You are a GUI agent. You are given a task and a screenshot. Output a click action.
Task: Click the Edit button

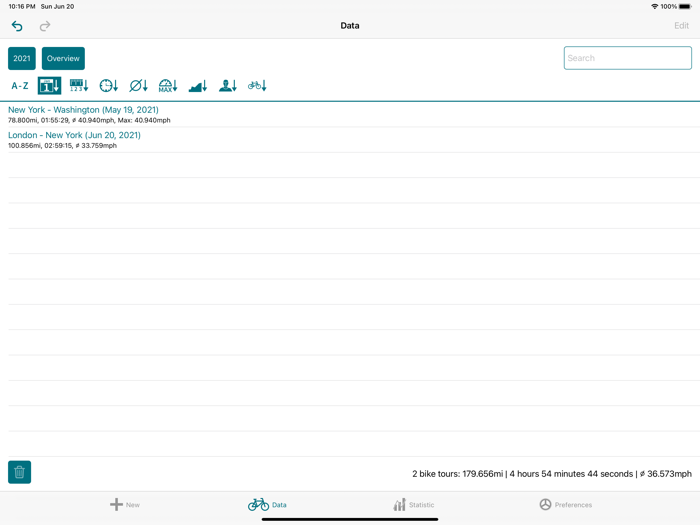coord(681,26)
